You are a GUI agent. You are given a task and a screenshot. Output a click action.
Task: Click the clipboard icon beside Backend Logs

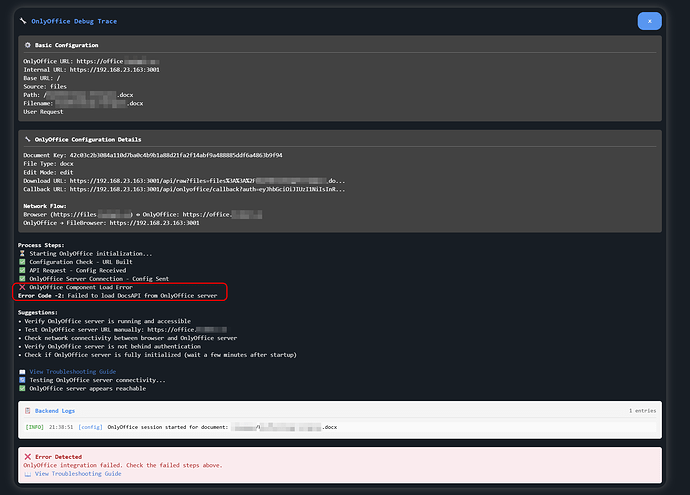[27, 411]
